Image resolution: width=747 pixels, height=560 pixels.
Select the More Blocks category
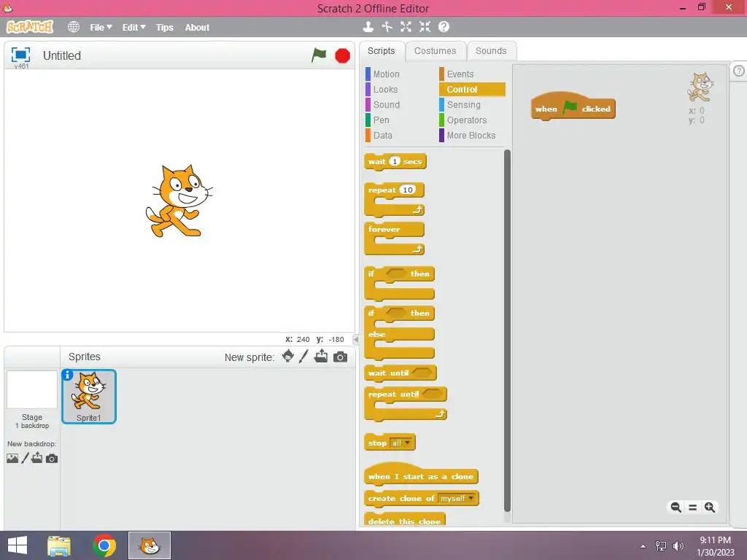coord(471,135)
